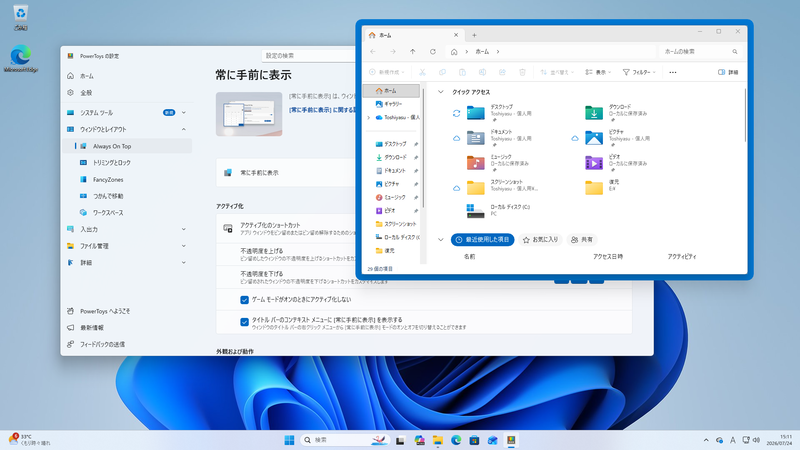Uncheck ゲーム モードがオンのときにアクティブ化しない
800x450 pixels.
(x=244, y=300)
